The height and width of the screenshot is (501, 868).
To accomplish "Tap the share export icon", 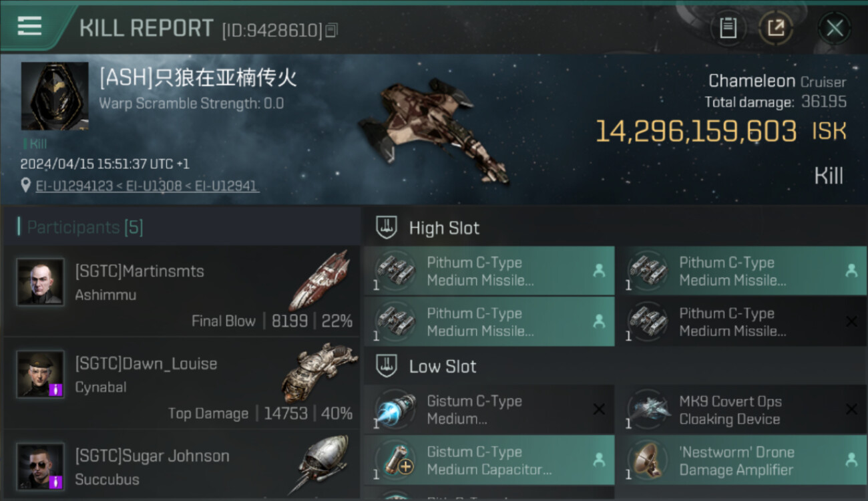I will 776,28.
